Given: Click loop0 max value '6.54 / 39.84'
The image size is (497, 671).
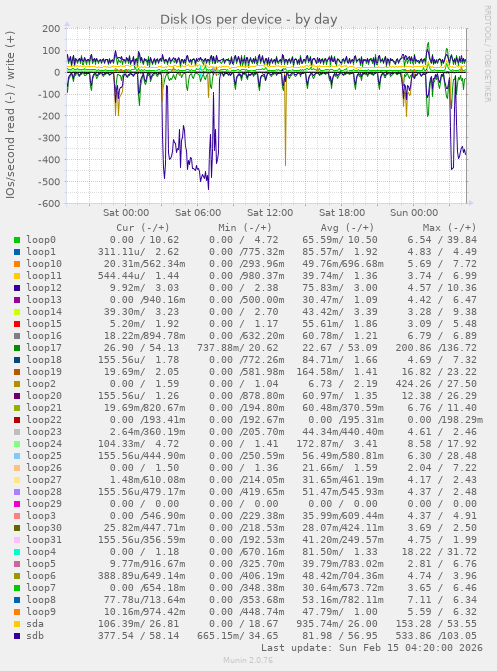Looking at the screenshot, I should pyautogui.click(x=442, y=240).
